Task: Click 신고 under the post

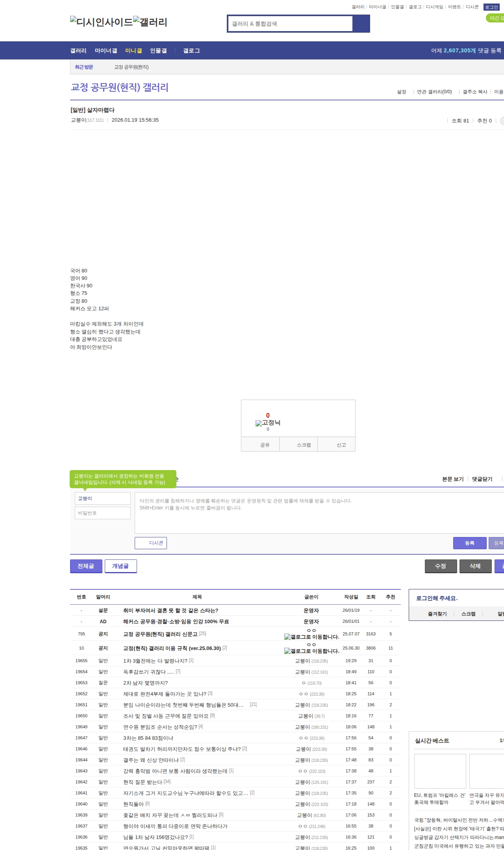Action: click(337, 444)
